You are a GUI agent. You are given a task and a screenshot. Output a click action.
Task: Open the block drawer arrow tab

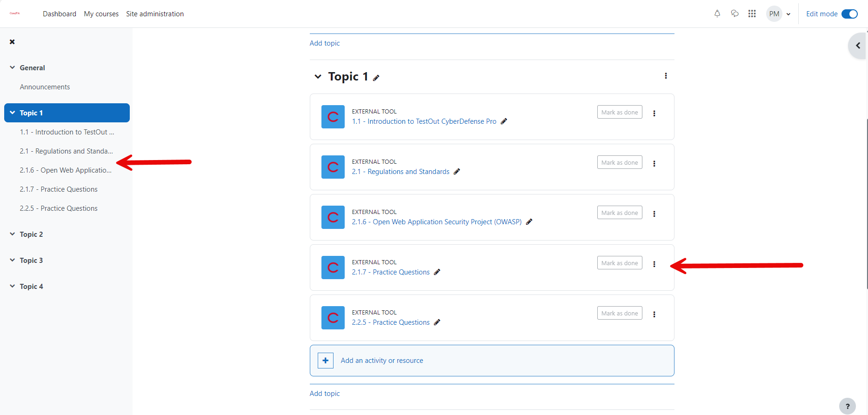click(x=858, y=46)
